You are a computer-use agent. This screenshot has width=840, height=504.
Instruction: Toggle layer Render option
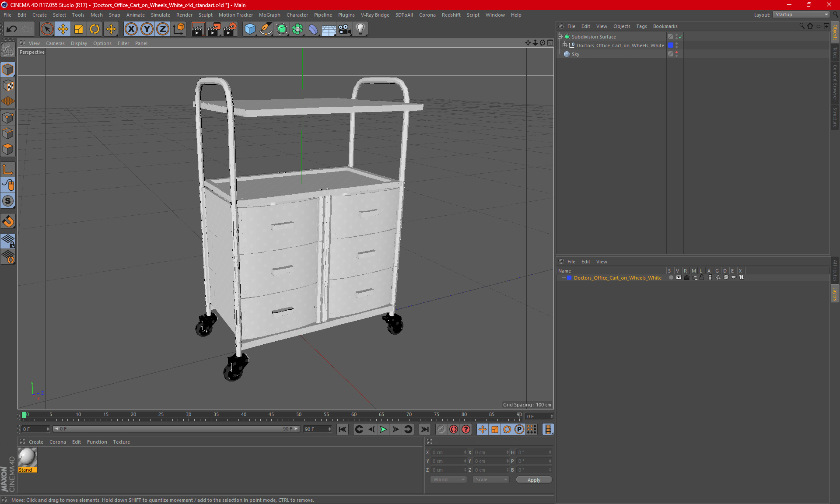click(x=686, y=278)
